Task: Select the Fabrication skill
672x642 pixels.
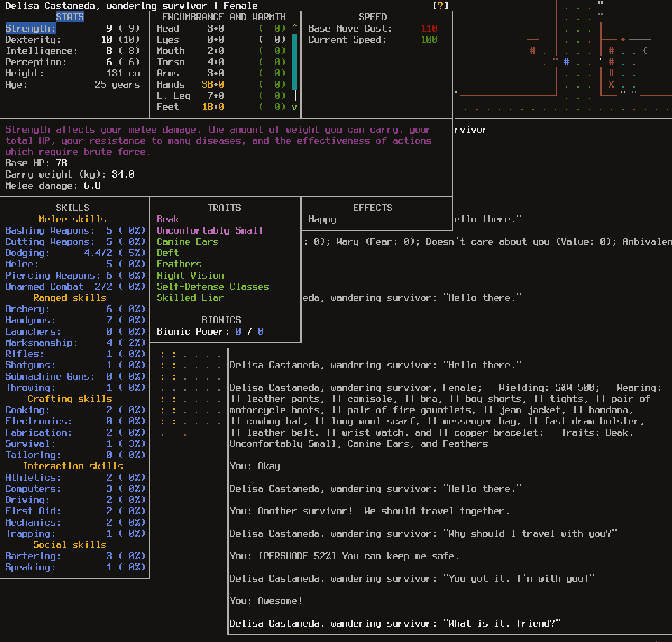Action: [75, 432]
